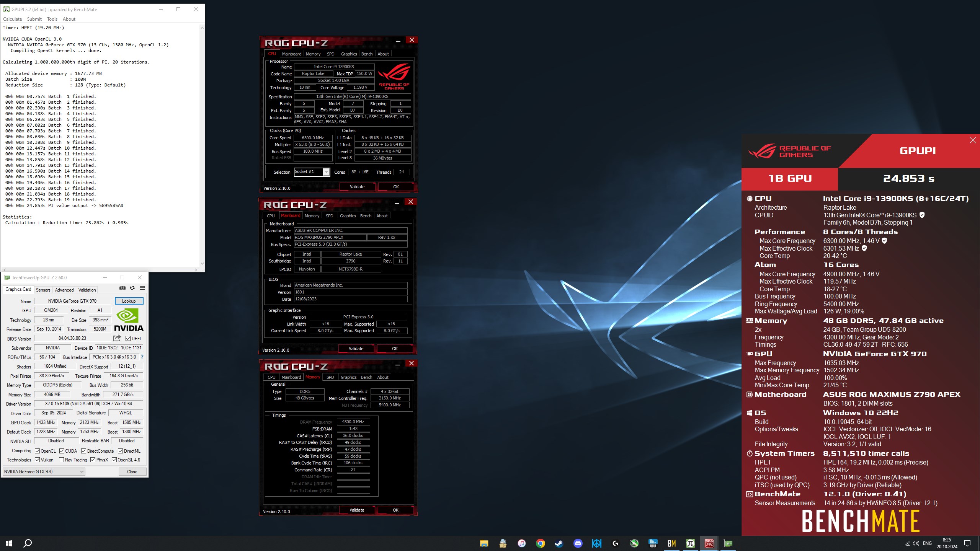Open Windows Search from the taskbar
This screenshot has height=551, width=980.
click(x=28, y=543)
